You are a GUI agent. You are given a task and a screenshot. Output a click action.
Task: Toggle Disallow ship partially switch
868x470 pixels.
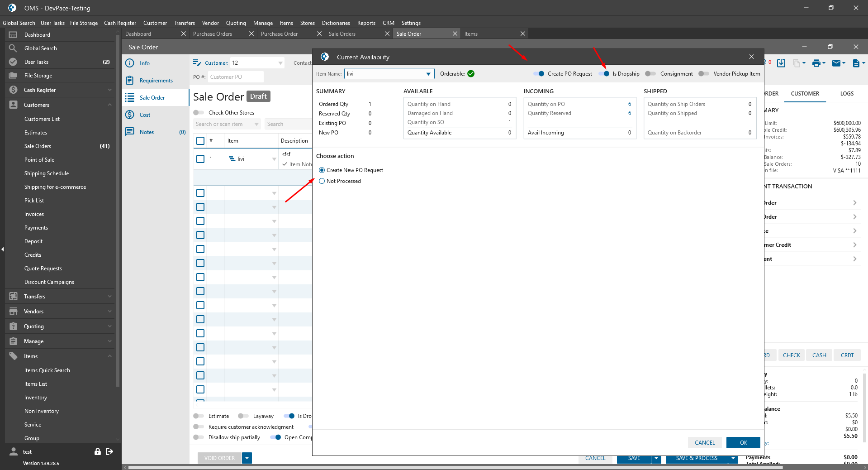pos(199,437)
